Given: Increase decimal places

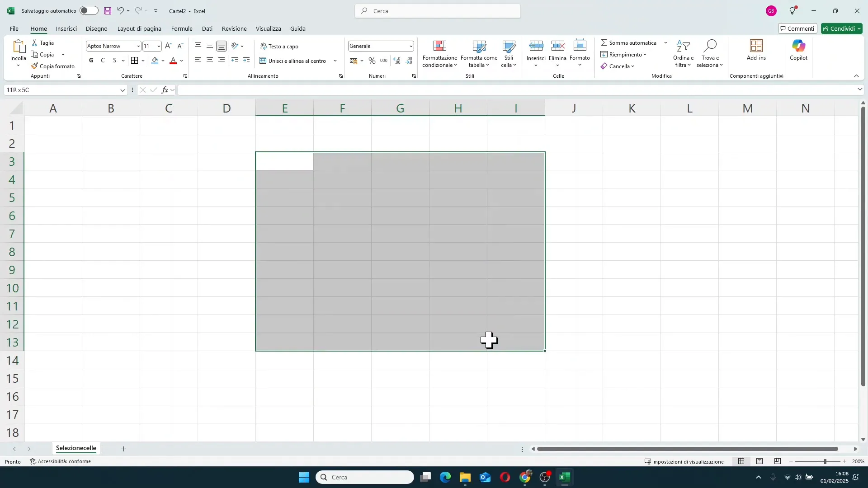Looking at the screenshot, I should [397, 61].
